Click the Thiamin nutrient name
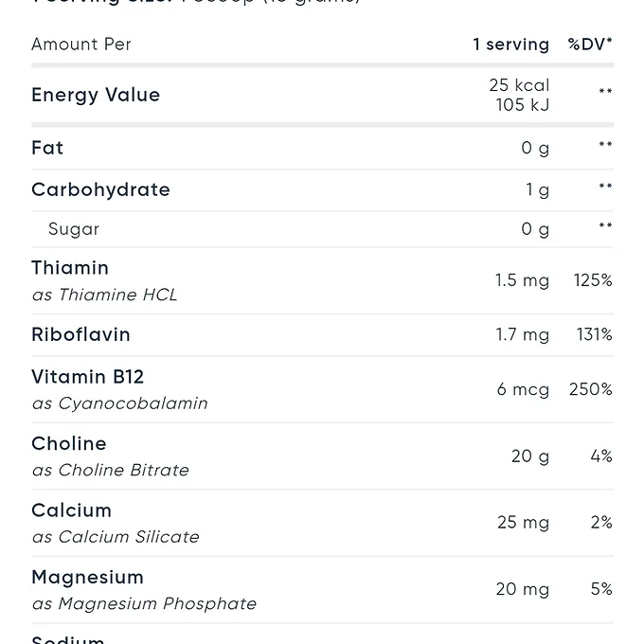Image resolution: width=644 pixels, height=644 pixels. pyautogui.click(x=70, y=268)
